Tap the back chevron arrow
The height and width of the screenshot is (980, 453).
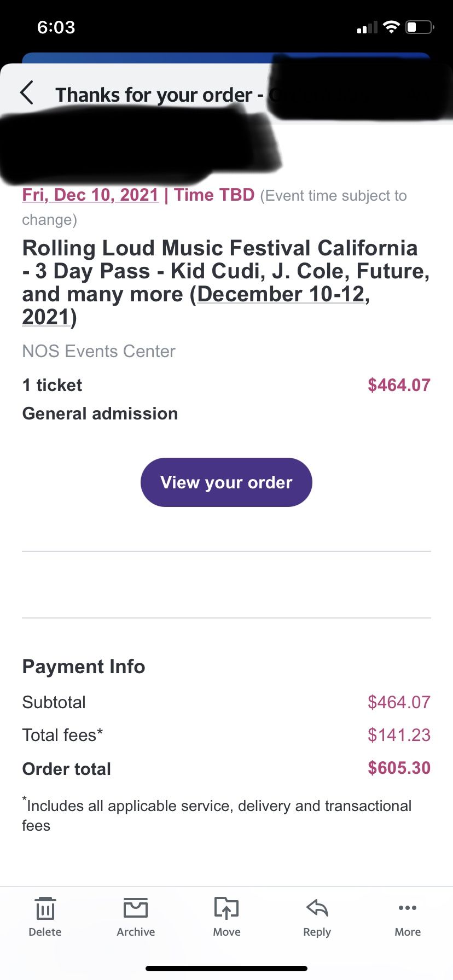pos(27,93)
